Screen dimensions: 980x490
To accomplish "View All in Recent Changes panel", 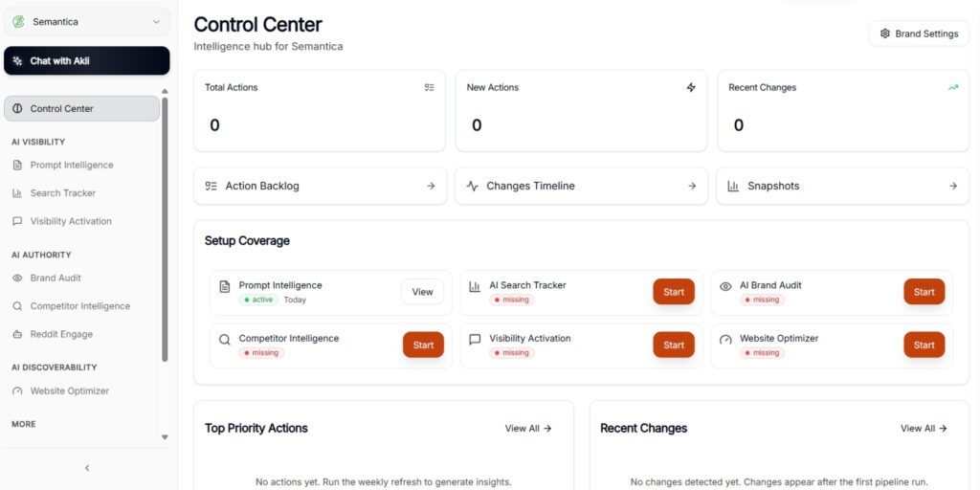I will [x=924, y=428].
